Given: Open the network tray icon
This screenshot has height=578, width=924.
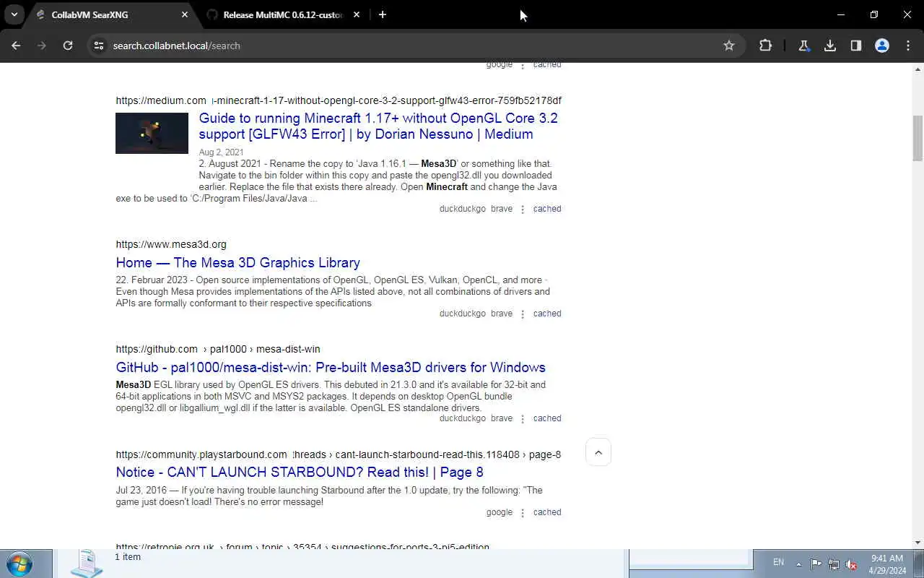Looking at the screenshot, I should (x=834, y=564).
